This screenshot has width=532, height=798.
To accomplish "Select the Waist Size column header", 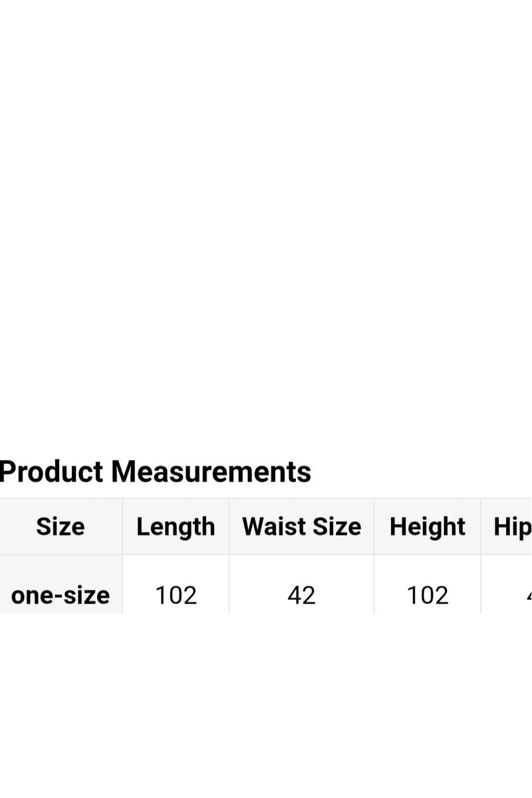I will [301, 527].
